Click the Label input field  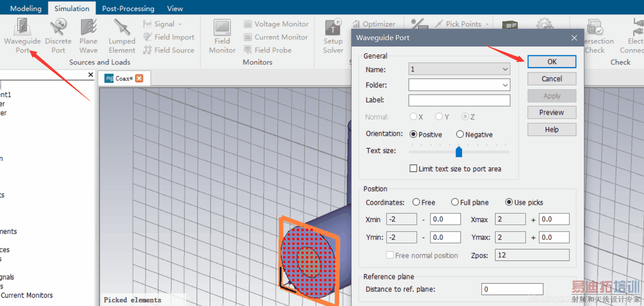coord(459,100)
